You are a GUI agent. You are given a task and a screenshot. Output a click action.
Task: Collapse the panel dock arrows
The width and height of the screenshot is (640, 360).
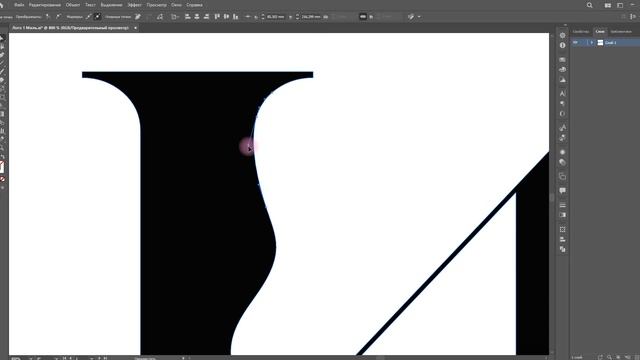pos(565,25)
